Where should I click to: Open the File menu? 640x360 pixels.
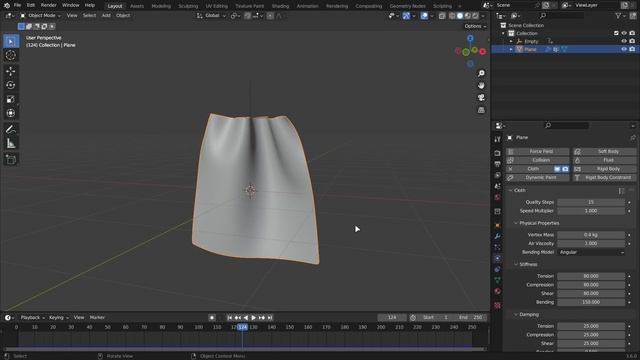(x=17, y=5)
